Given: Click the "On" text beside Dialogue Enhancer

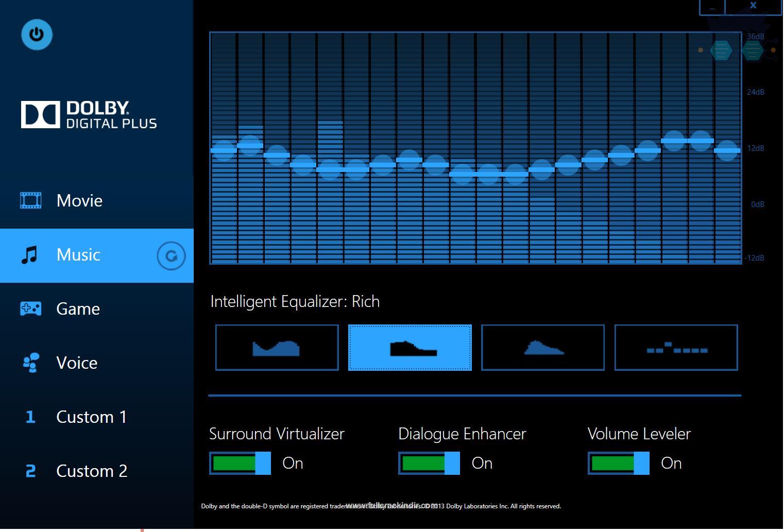Looking at the screenshot, I should tap(482, 464).
